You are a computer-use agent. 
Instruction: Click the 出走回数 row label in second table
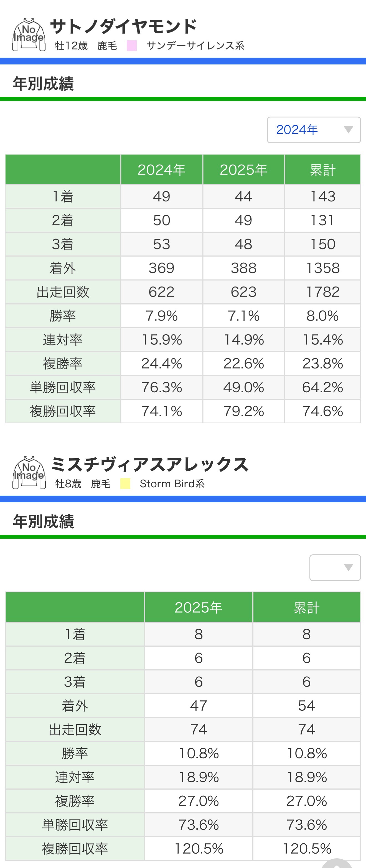(75, 729)
